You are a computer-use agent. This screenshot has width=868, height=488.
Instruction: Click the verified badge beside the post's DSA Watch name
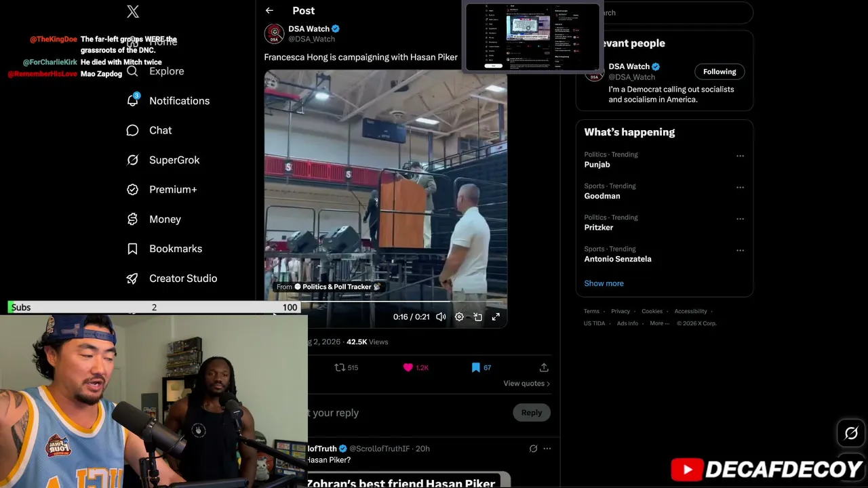pos(336,29)
